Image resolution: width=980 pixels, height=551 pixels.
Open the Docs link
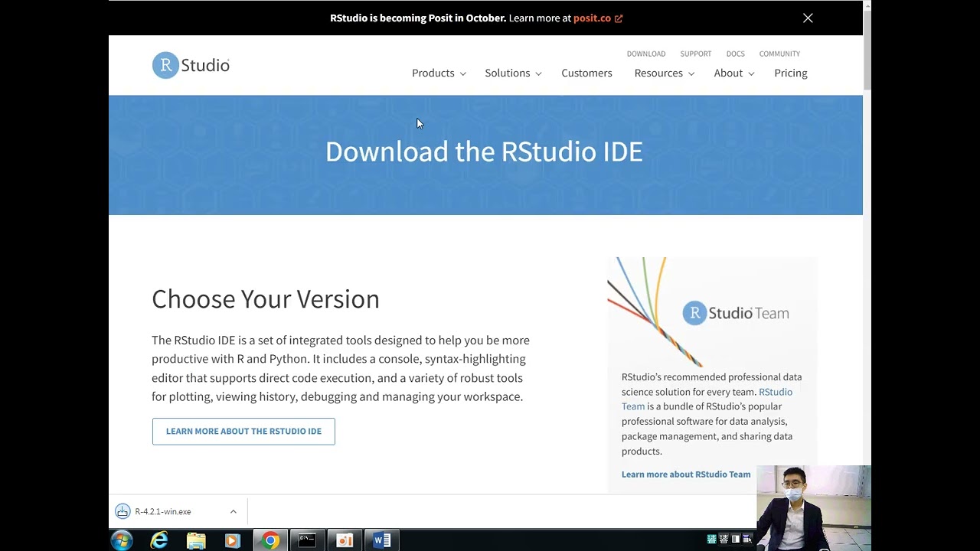(736, 54)
